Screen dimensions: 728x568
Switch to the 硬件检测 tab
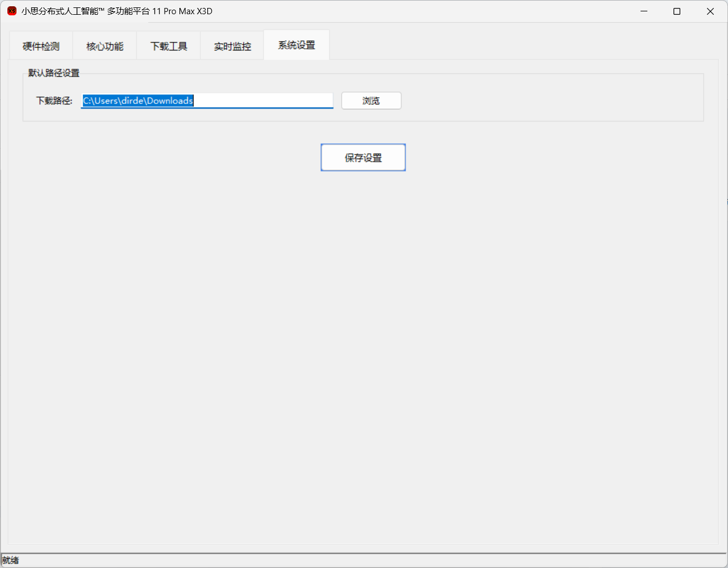tap(41, 47)
